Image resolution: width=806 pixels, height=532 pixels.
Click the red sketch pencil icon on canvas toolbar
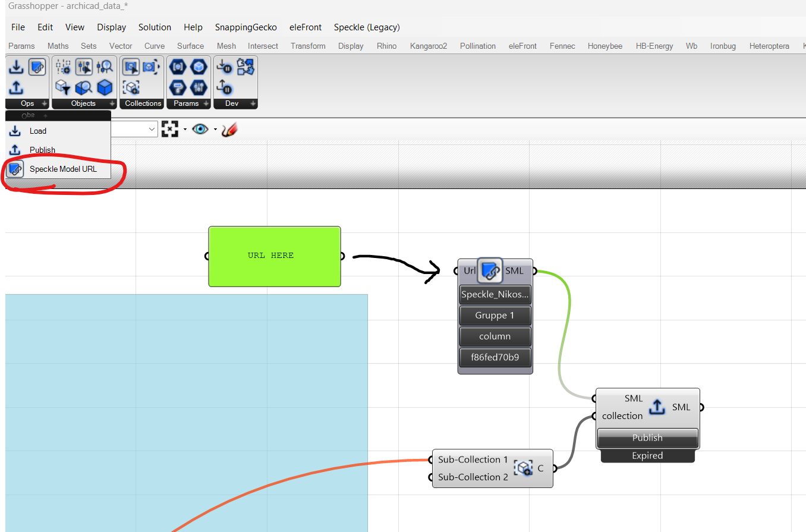point(229,129)
